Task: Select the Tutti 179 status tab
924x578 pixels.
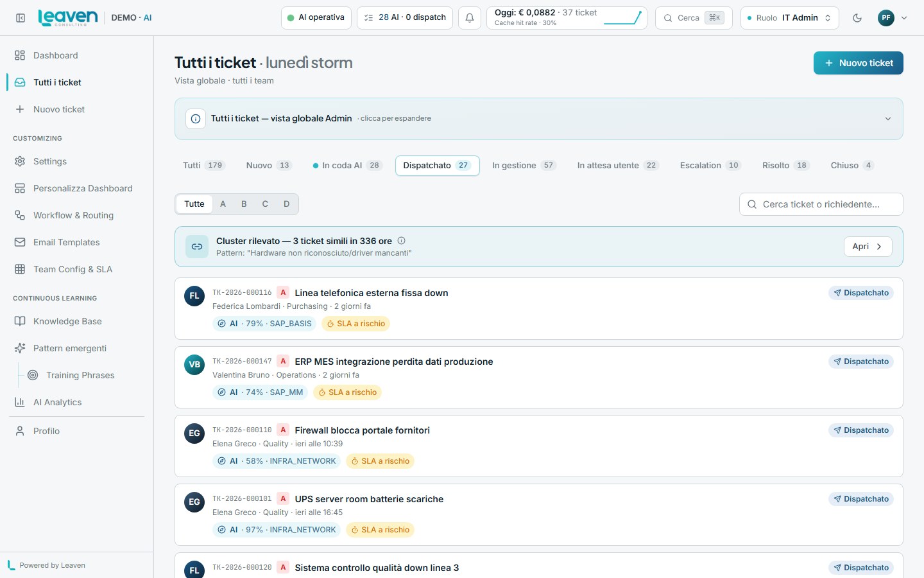Action: click(203, 165)
